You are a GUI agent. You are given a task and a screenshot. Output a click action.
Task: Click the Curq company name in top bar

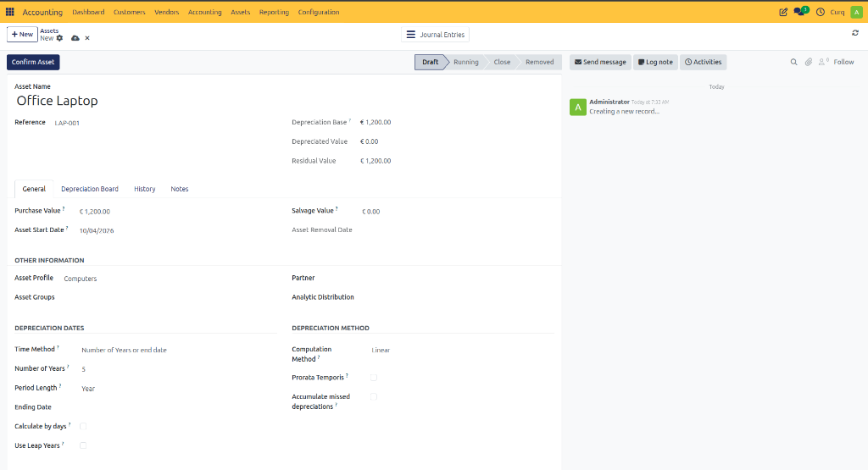837,12
